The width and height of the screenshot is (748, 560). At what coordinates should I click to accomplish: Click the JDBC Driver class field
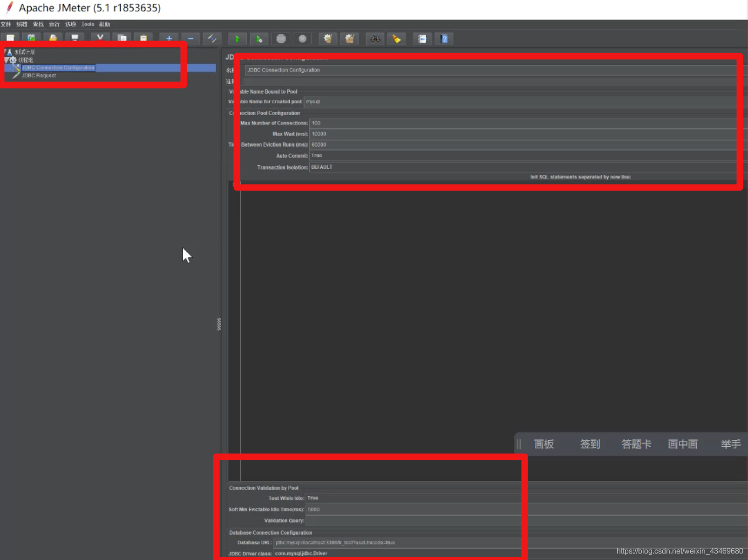[510, 553]
